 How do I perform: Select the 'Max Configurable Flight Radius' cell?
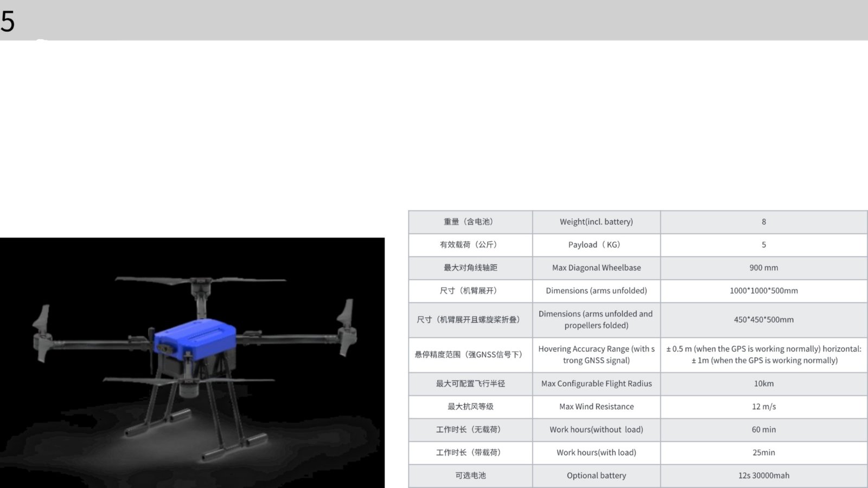click(596, 384)
